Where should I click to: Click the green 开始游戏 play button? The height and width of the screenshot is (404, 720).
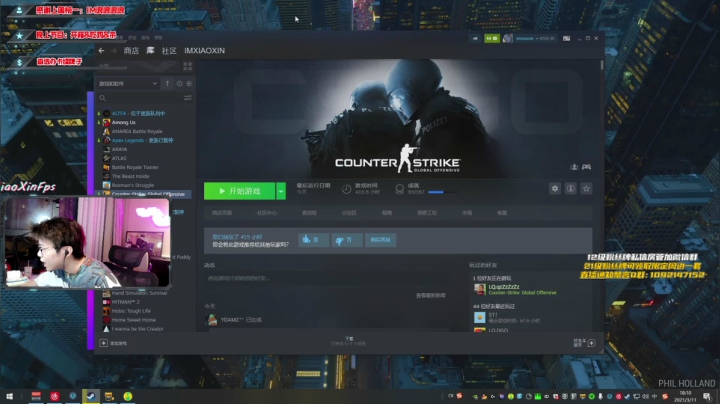tap(239, 191)
